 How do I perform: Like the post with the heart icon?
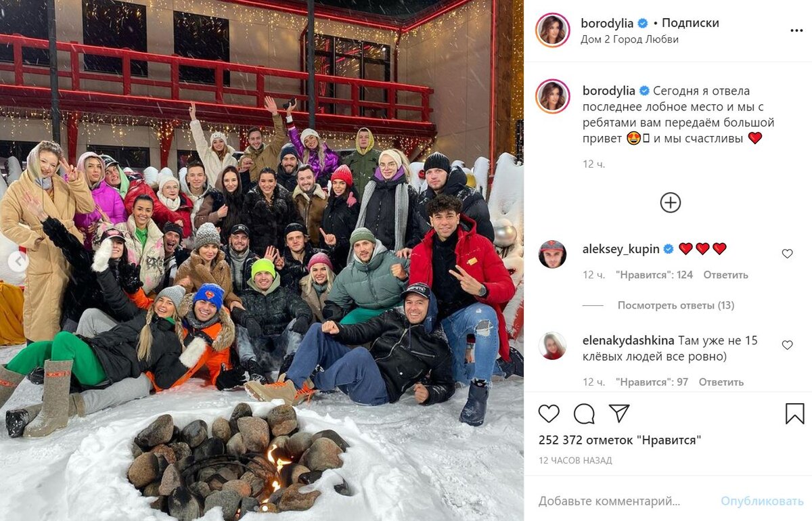pyautogui.click(x=549, y=413)
